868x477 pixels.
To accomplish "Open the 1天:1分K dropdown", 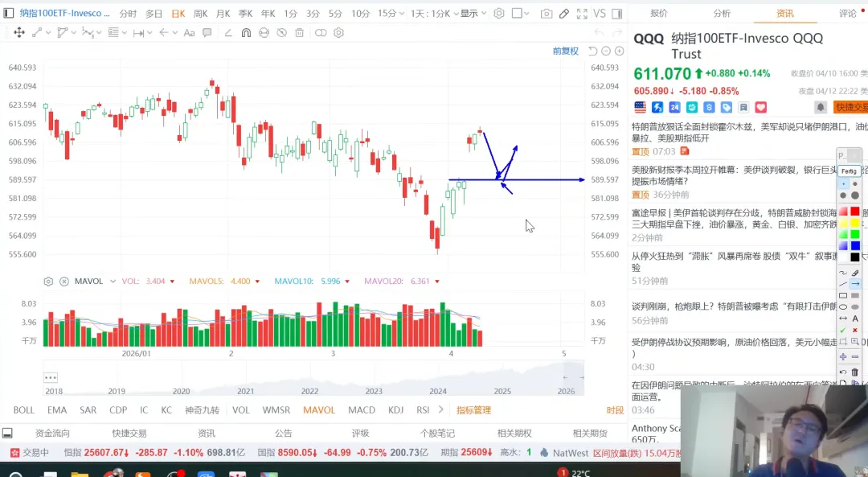I will 436,14.
